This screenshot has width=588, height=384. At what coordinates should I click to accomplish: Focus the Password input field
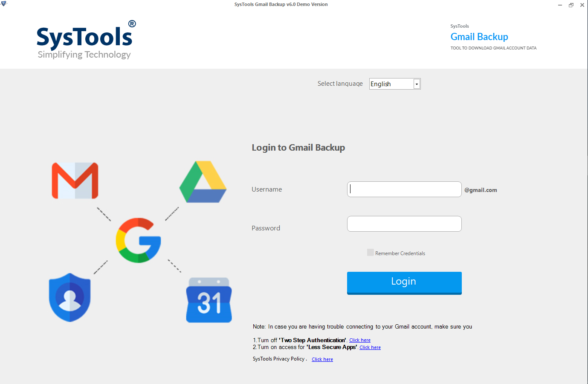(404, 224)
